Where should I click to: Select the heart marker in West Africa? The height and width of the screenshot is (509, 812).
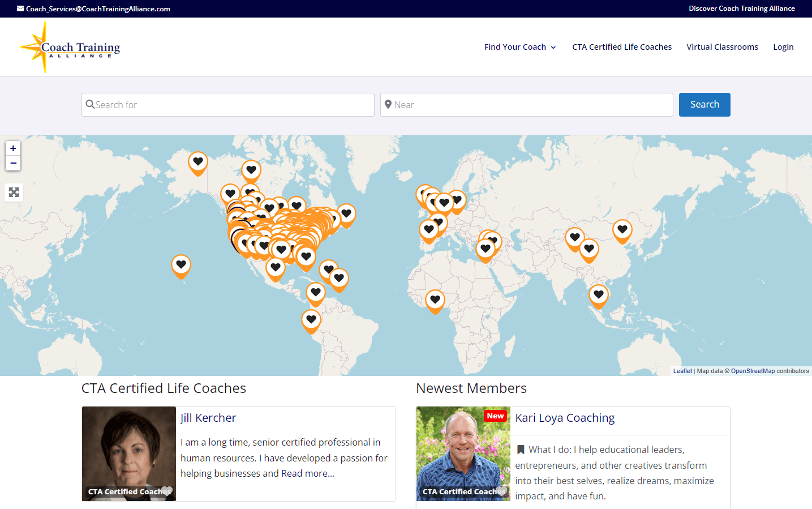pos(435,300)
